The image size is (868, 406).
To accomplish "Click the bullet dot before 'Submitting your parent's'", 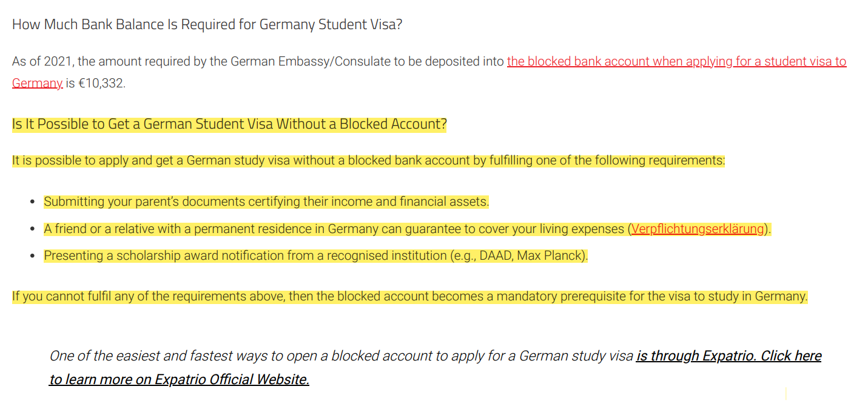I will [x=33, y=202].
